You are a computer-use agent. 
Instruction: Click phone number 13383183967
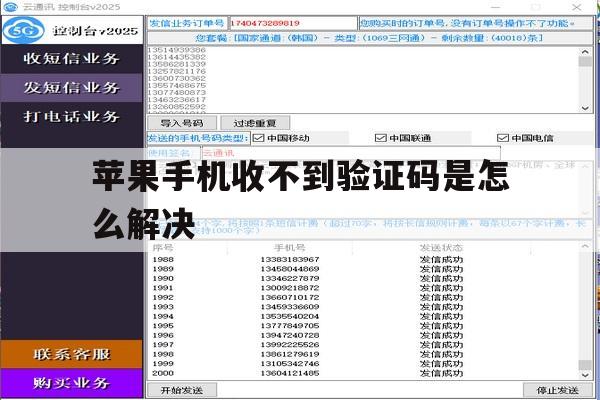(290, 260)
